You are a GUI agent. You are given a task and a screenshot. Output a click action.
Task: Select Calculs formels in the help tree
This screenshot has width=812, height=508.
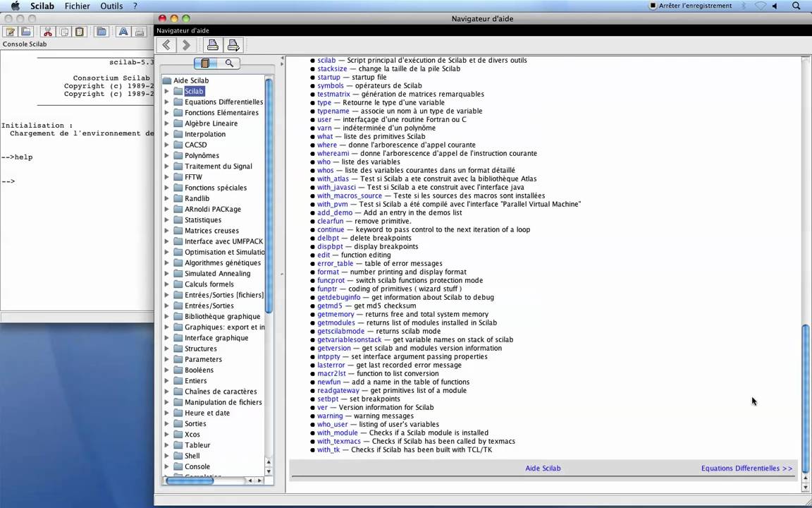point(209,284)
